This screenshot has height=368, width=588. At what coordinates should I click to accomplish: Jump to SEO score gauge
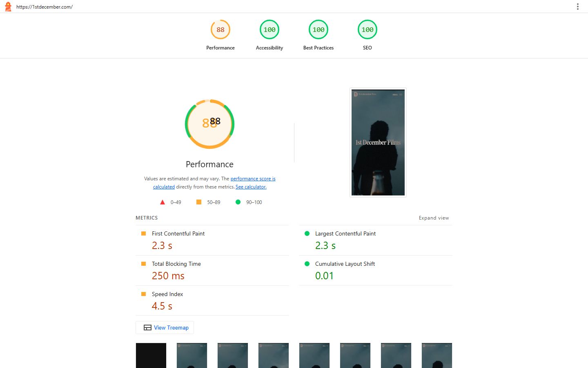(367, 35)
